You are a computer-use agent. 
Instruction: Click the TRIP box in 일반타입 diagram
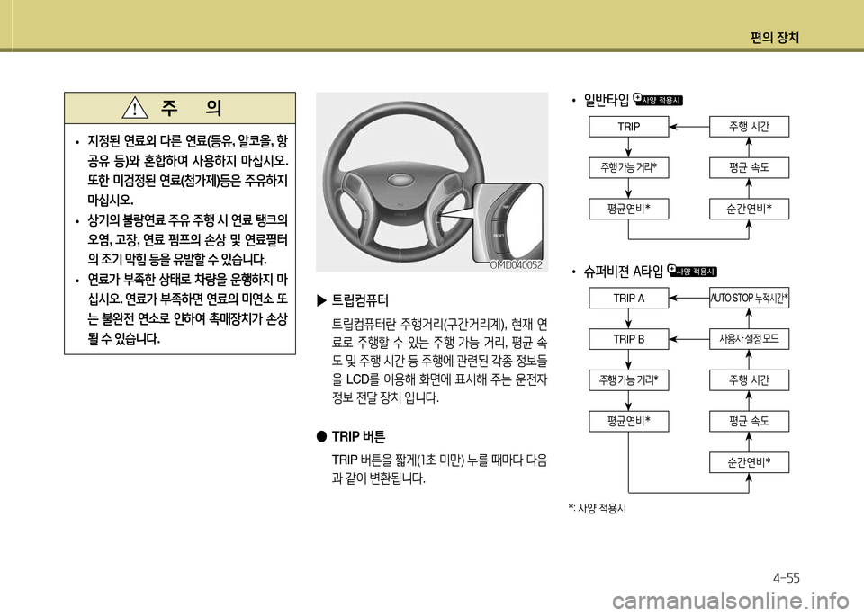pyautogui.click(x=629, y=127)
